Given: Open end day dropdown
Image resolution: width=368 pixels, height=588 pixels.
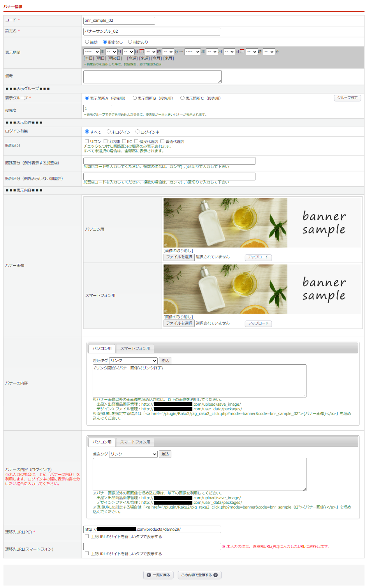Looking at the screenshot, I should (229, 51).
